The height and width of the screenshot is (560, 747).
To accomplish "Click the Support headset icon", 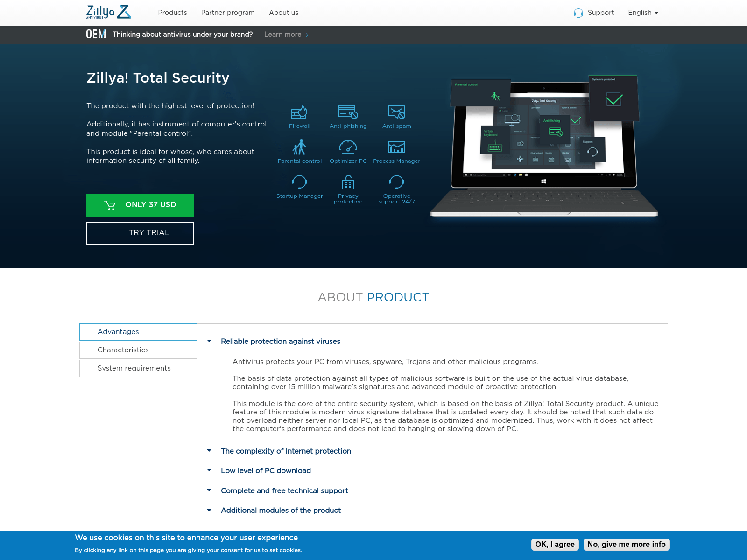I will [x=578, y=13].
